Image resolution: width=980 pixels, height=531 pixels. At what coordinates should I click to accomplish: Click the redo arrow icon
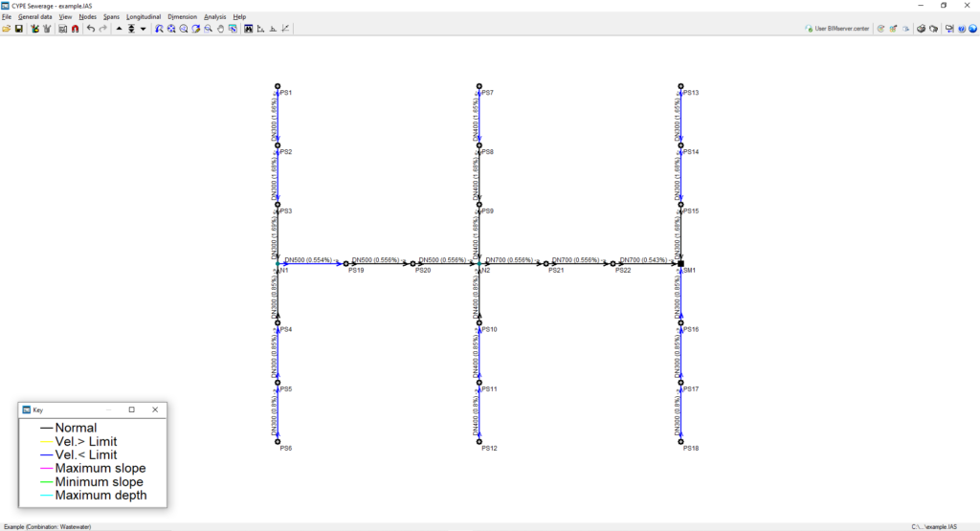(x=103, y=29)
